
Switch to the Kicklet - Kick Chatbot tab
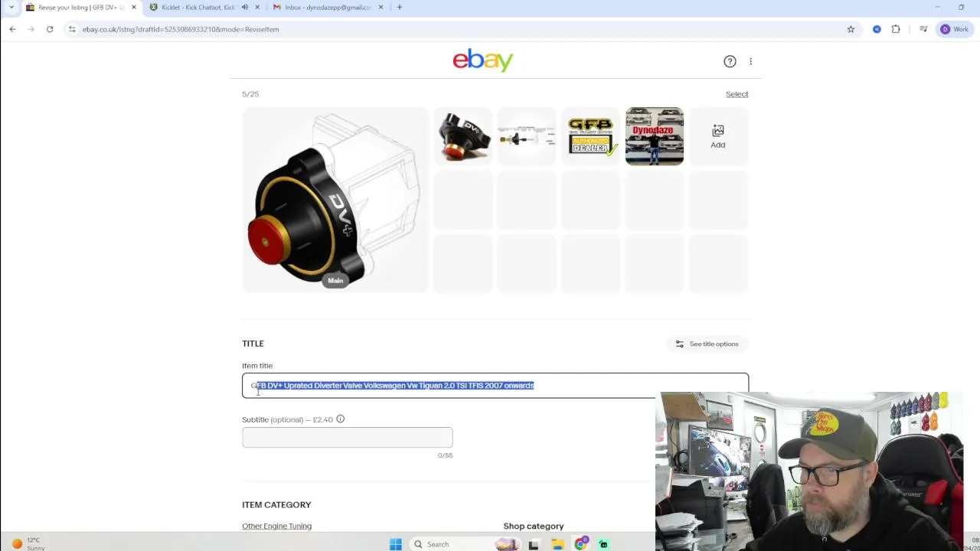(x=198, y=7)
